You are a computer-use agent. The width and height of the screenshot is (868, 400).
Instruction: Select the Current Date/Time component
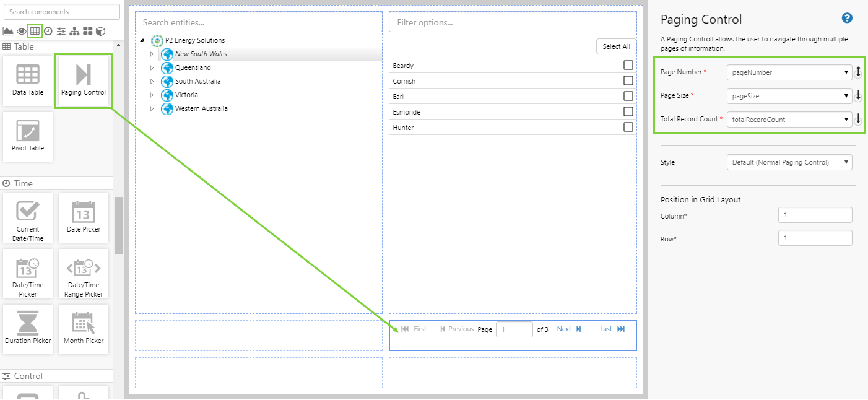click(28, 217)
